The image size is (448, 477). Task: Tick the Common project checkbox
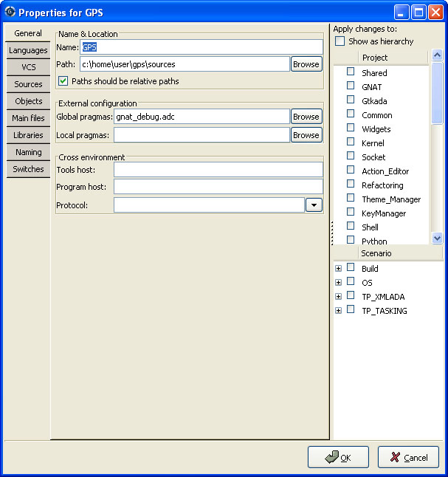pos(351,114)
